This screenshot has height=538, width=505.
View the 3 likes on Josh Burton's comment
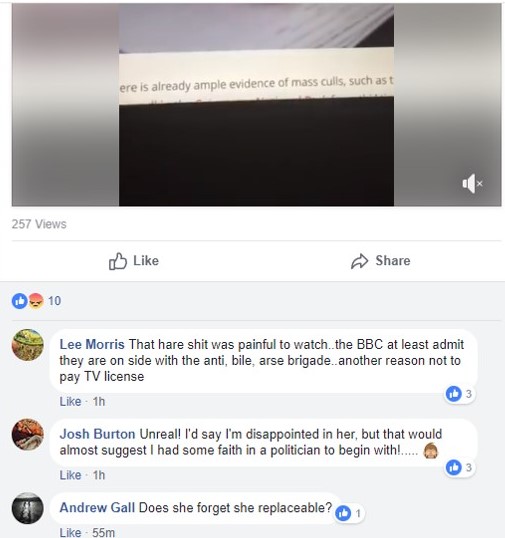pyautogui.click(x=460, y=467)
